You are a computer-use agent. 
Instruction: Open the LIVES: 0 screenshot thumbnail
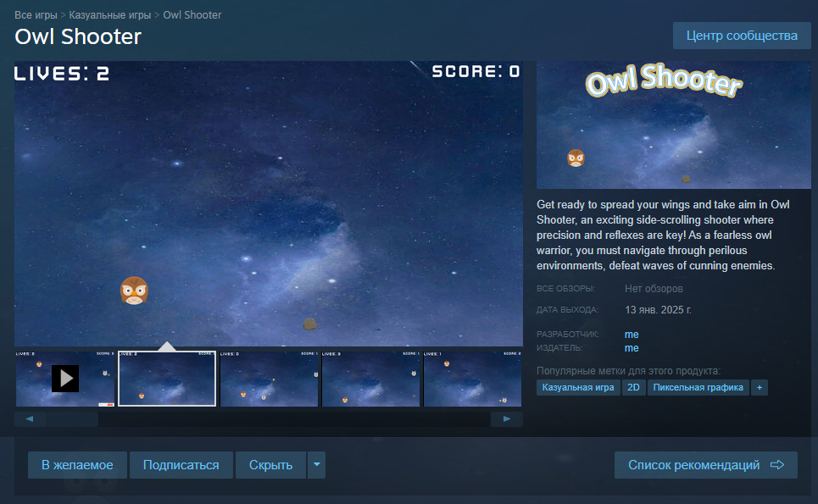pyautogui.click(x=270, y=379)
